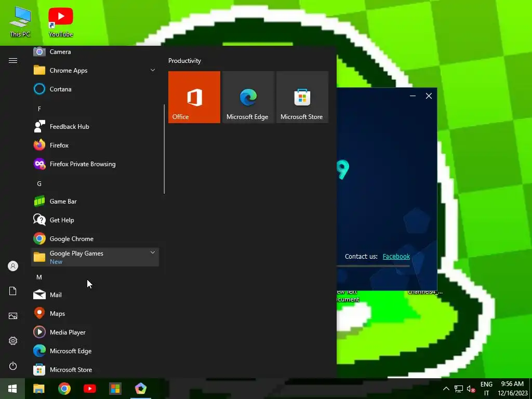
Task: Jump to letter F section header
Action: pyautogui.click(x=39, y=109)
